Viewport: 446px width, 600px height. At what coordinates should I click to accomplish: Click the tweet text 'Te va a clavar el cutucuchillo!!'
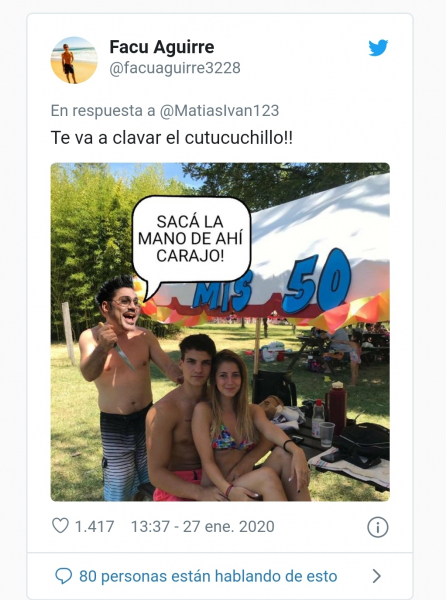point(172,138)
